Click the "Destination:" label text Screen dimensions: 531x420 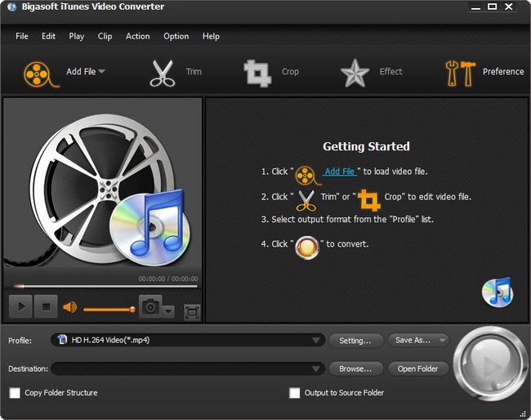[x=28, y=369]
